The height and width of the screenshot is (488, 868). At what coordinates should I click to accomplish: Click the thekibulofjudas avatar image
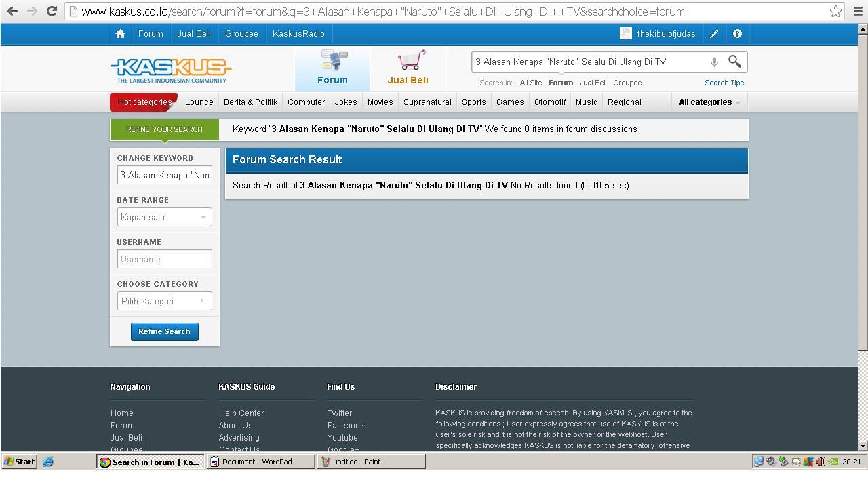tap(626, 33)
